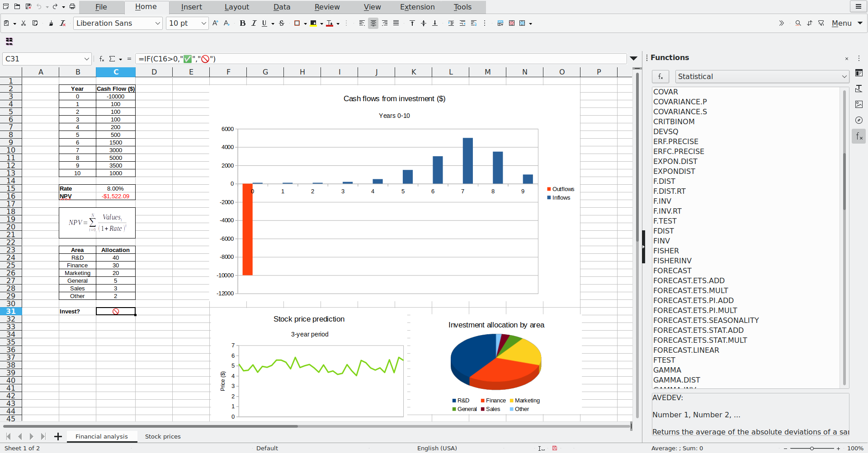Viewport: 868px width, 453px height.
Task: Expand the formula bar with its arrow
Action: pos(634,58)
